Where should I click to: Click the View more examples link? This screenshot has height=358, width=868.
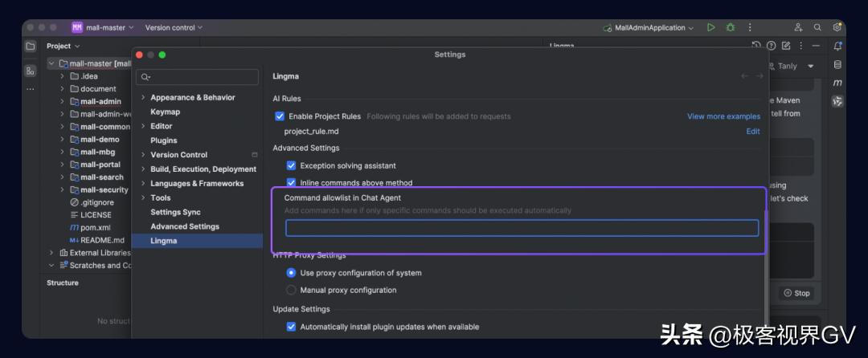(x=723, y=116)
